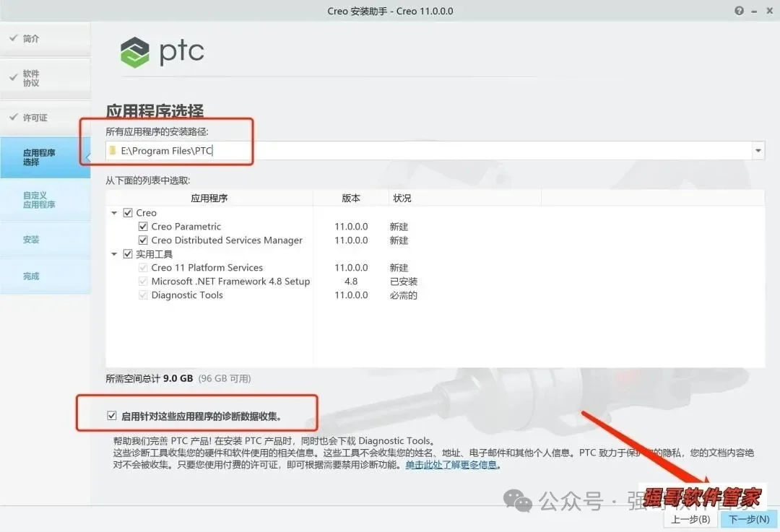This screenshot has height=532, width=780.
Task: Click the 必需的 status text
Action: click(404, 295)
